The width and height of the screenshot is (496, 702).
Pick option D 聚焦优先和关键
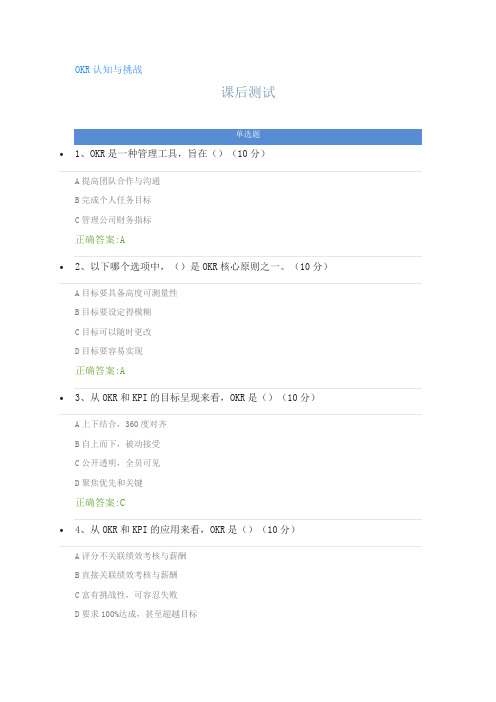click(x=109, y=483)
